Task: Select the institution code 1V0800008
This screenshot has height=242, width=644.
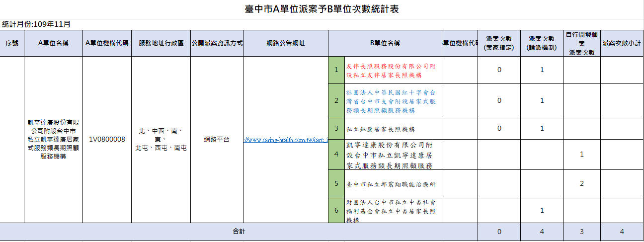Action: point(107,139)
